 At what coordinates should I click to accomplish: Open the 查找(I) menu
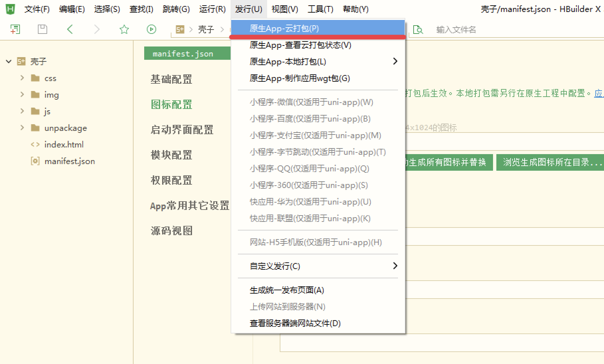tap(141, 9)
